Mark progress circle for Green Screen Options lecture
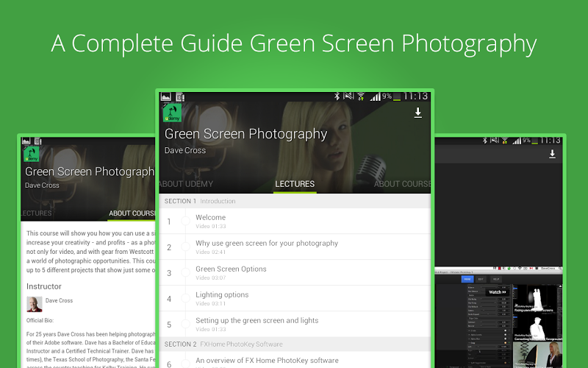The image size is (588, 368). tap(186, 272)
